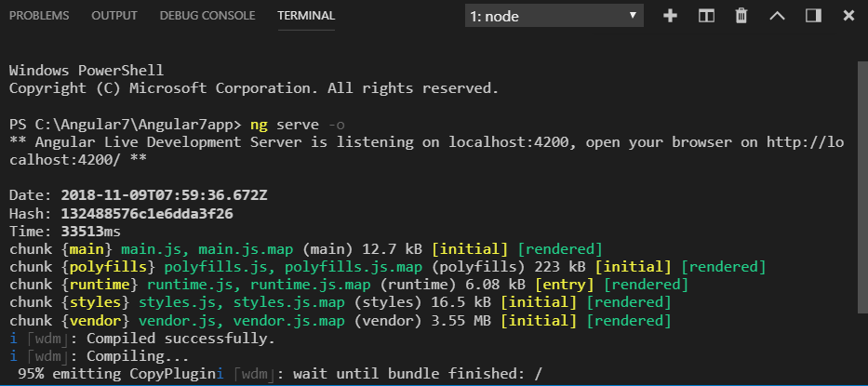This screenshot has height=386, width=868.
Task: Click the 223 kB polyfills size
Action: pyautogui.click(x=560, y=267)
